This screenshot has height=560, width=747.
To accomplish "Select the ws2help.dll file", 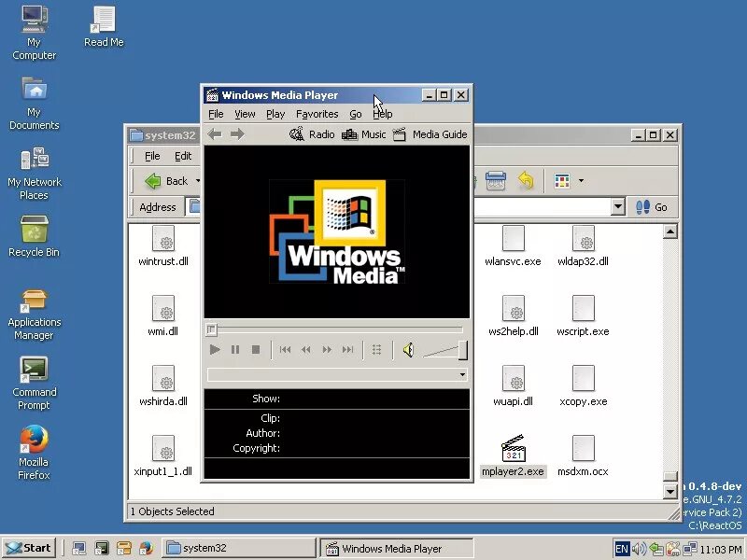I will (513, 315).
